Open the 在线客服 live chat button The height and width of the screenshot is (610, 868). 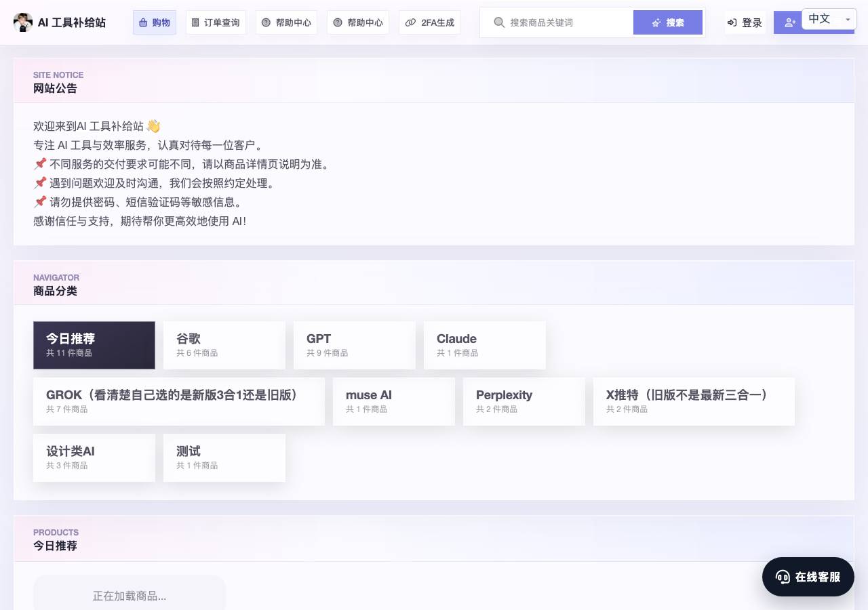coord(808,577)
